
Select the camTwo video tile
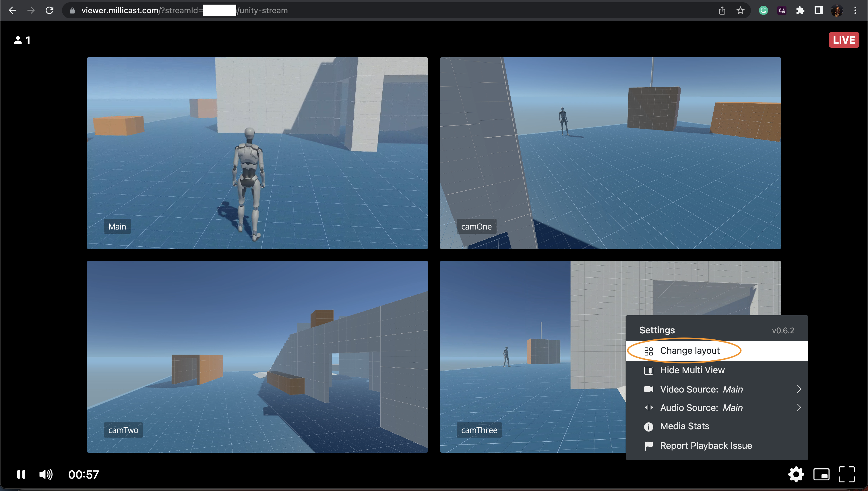pyautogui.click(x=257, y=356)
